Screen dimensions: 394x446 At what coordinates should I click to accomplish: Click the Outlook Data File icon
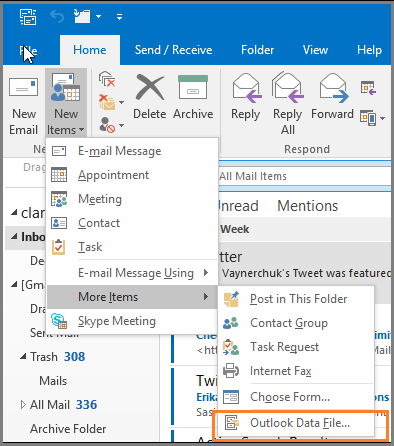pyautogui.click(x=232, y=422)
